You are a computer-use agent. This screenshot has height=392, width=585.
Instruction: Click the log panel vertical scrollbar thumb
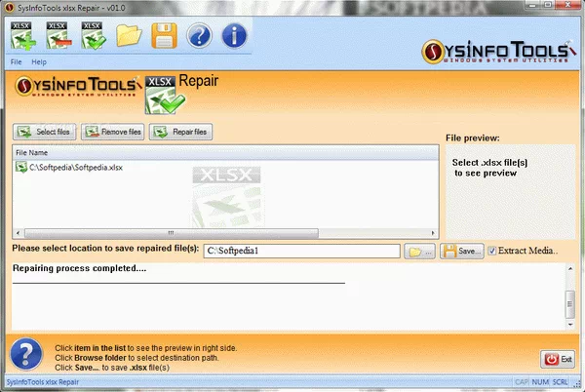[x=570, y=304]
